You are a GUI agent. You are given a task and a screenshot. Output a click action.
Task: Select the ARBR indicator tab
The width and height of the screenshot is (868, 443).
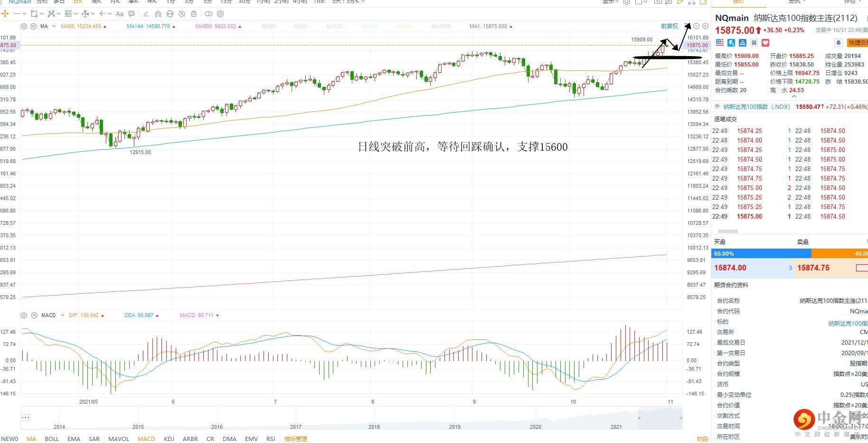coord(190,439)
